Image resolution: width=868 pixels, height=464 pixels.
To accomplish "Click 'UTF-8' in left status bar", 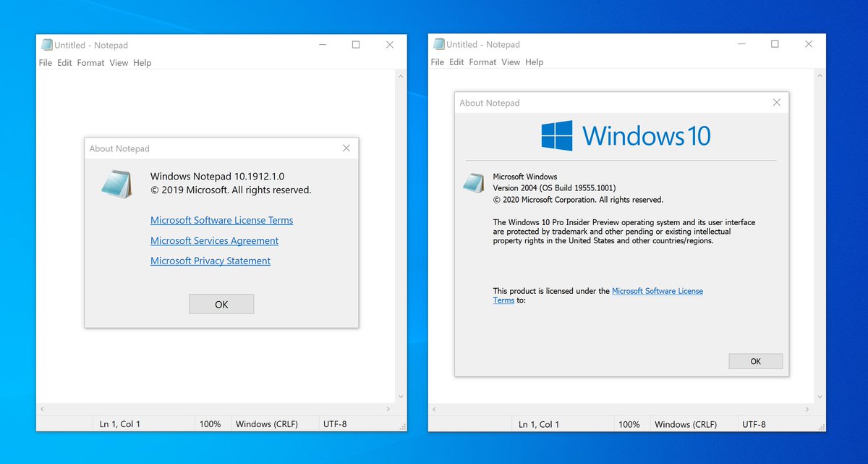I will 335,424.
